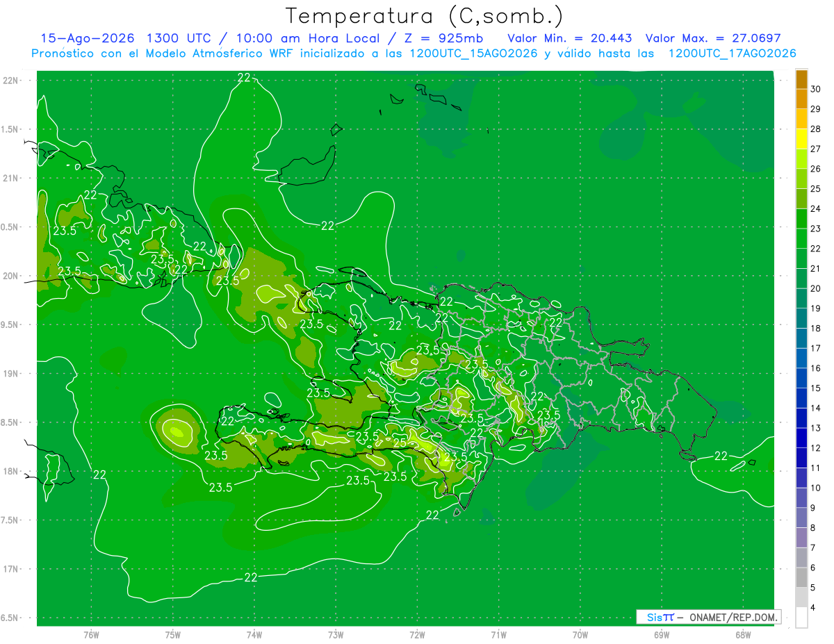Click the "72W" longitude axis label

click(x=418, y=635)
